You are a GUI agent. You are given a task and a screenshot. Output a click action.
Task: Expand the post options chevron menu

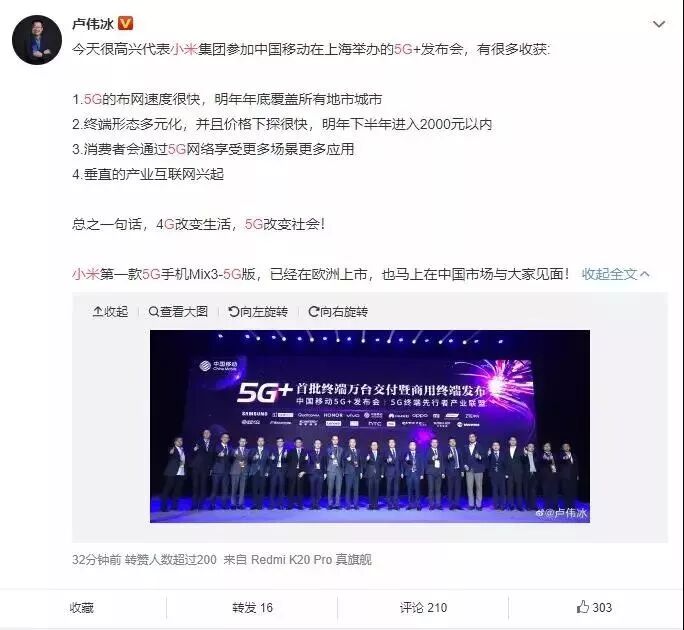pos(659,24)
